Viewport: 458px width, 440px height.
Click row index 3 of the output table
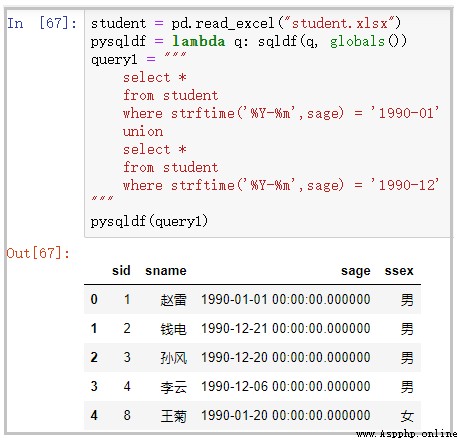(x=94, y=386)
